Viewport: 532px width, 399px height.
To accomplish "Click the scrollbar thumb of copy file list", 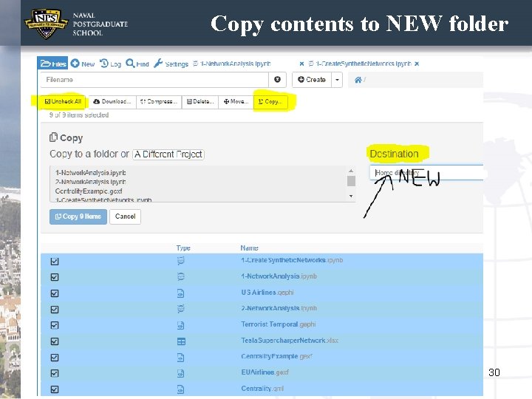I will [351, 181].
